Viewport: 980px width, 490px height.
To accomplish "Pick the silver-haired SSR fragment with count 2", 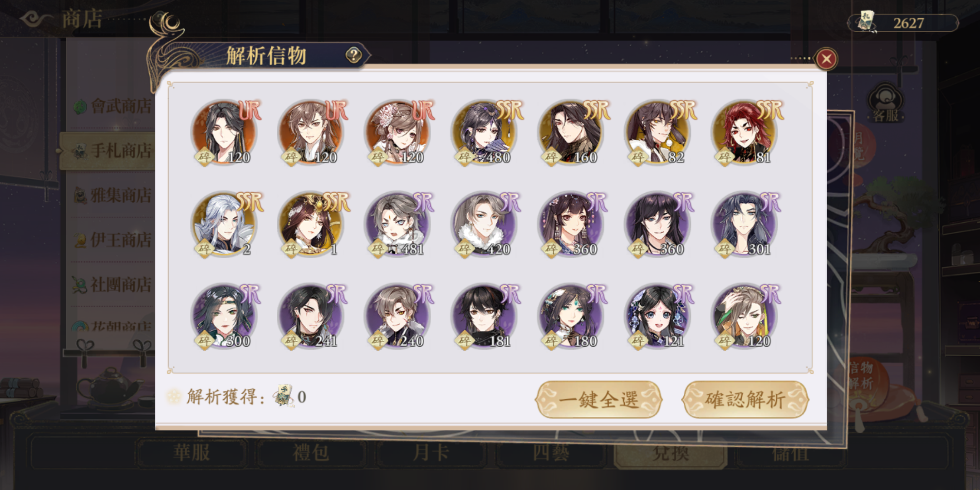I will pos(224,224).
